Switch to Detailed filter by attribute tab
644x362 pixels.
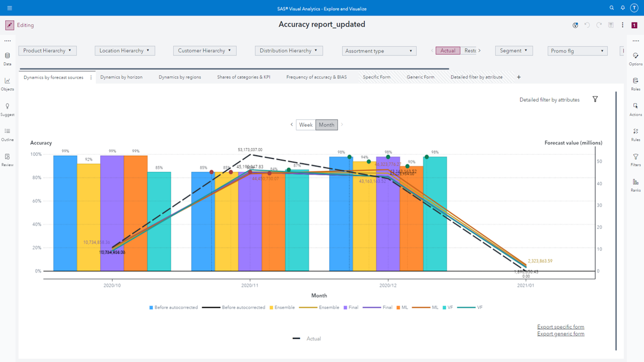click(x=476, y=77)
